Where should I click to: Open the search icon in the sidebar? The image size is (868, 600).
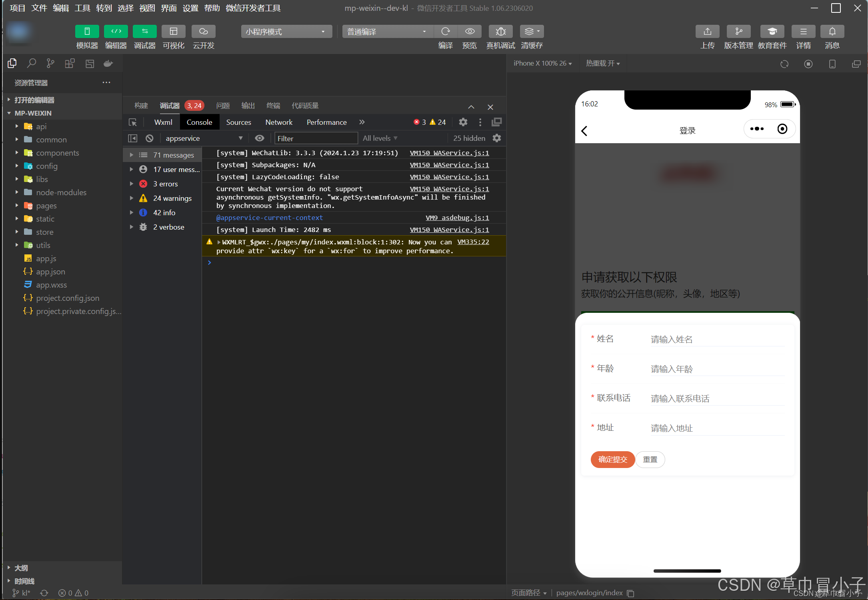pyautogui.click(x=31, y=64)
